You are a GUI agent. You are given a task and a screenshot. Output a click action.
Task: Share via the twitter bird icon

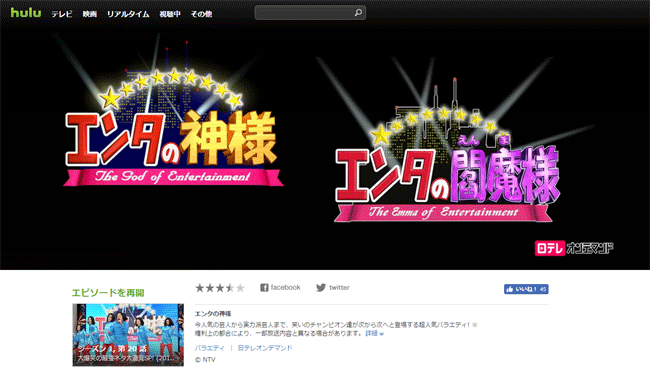click(x=321, y=287)
